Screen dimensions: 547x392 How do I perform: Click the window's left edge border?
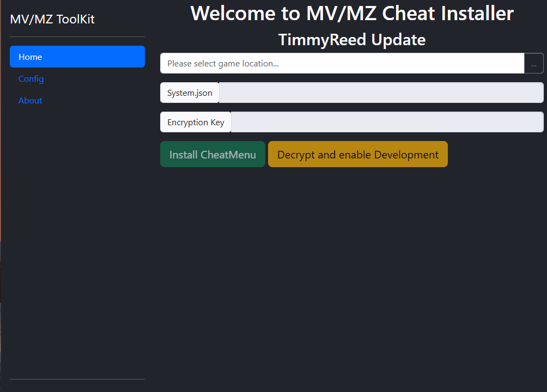pos(1,163)
